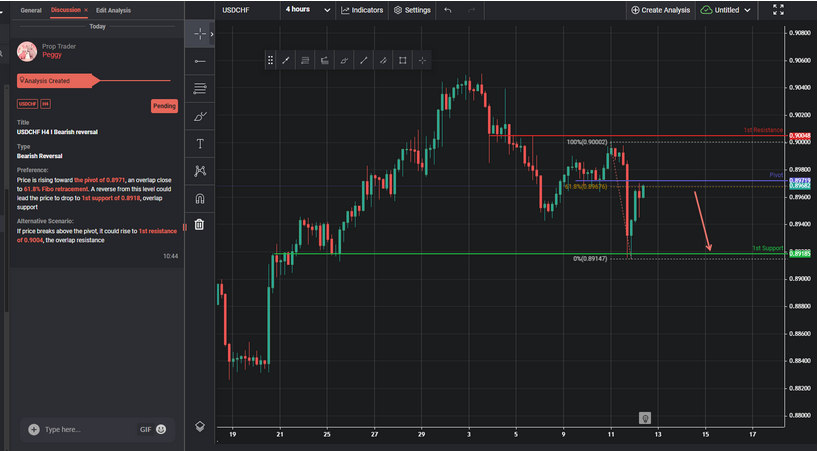Open the Edit Analysis tab
This screenshot has width=818, height=451.
click(x=113, y=10)
